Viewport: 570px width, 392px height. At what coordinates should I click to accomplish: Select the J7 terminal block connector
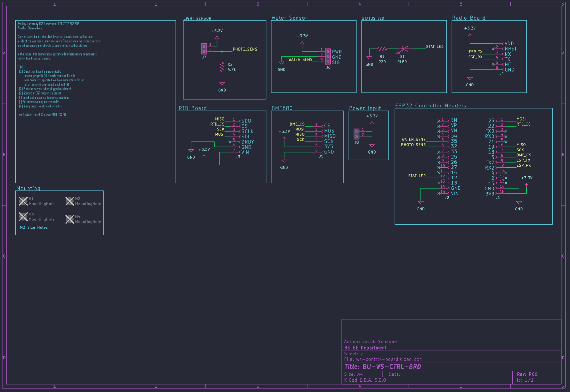[204, 49]
